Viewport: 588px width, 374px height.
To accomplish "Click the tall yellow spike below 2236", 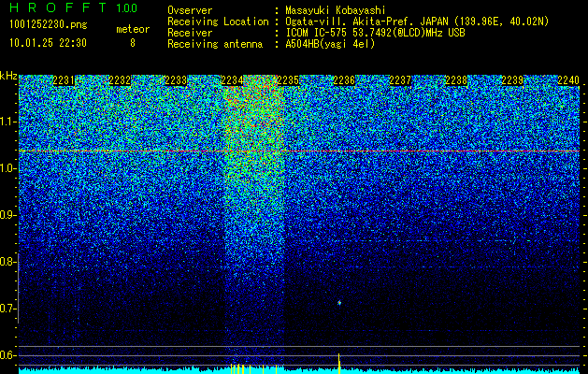I will click(x=339, y=363).
